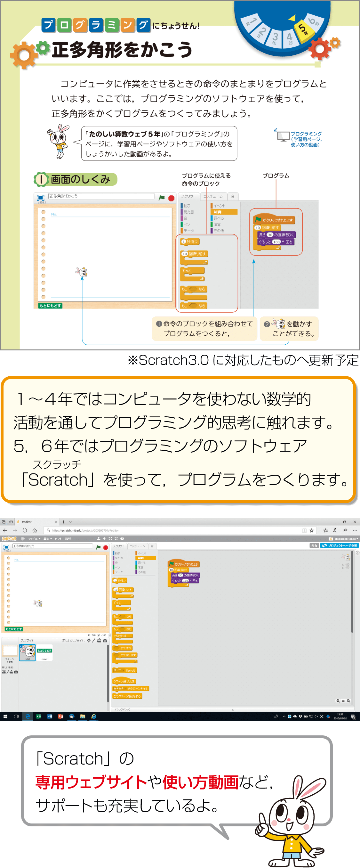360x868 pixels.
Task: Open the Windows Start button on the taskbar
Action: pos(5,717)
